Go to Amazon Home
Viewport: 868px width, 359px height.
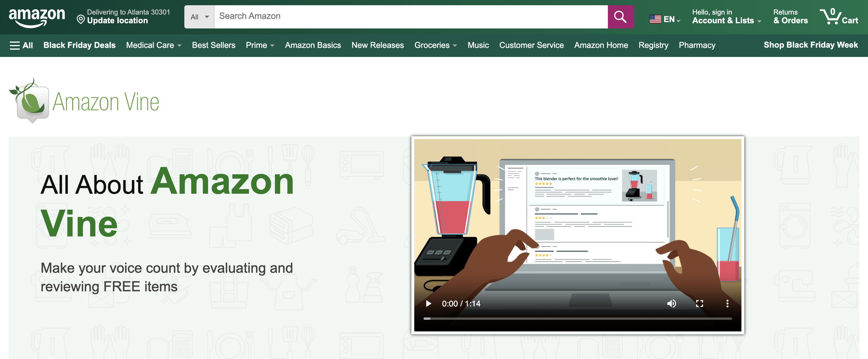(x=601, y=45)
